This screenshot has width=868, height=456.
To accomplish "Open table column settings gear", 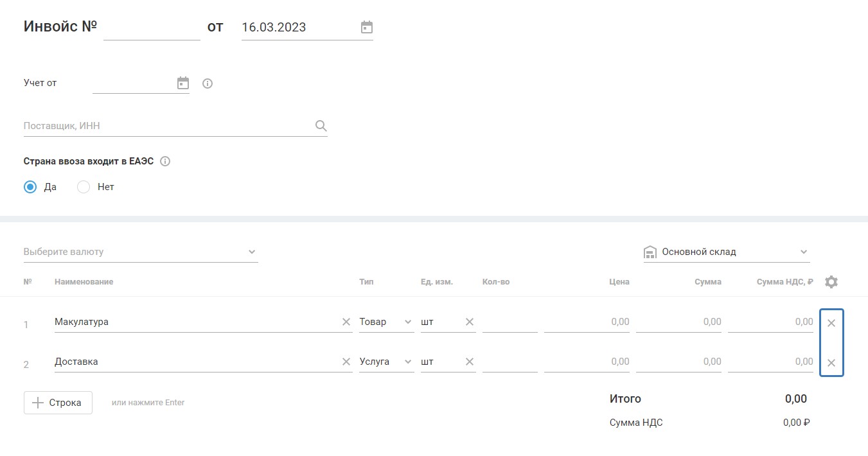I will [831, 282].
